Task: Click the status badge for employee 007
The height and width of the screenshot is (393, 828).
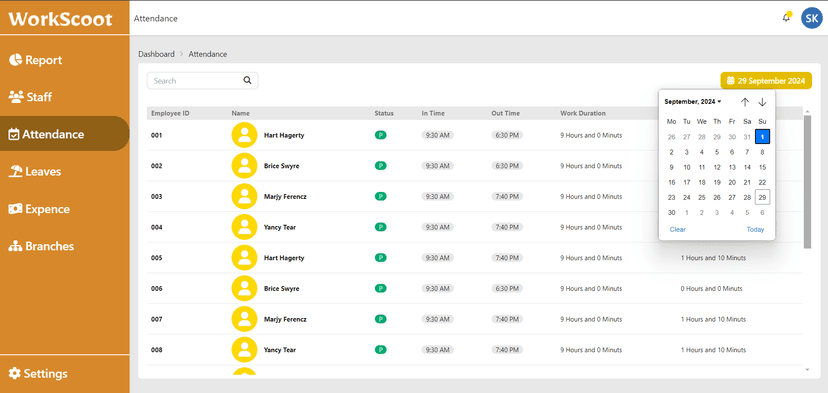Action: click(380, 319)
